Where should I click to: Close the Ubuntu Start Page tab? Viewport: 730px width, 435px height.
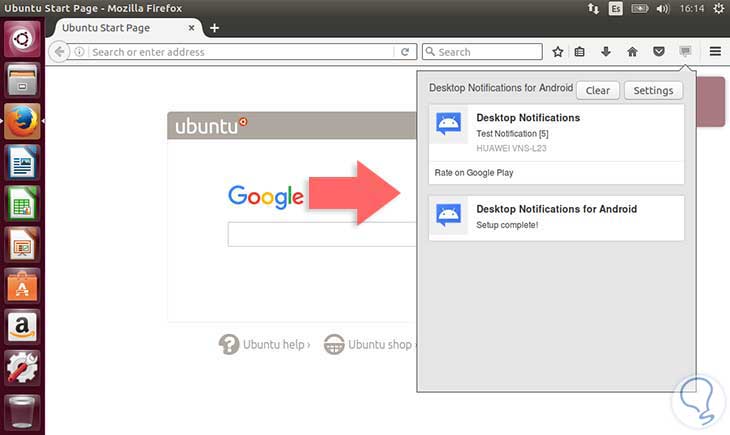[191, 28]
